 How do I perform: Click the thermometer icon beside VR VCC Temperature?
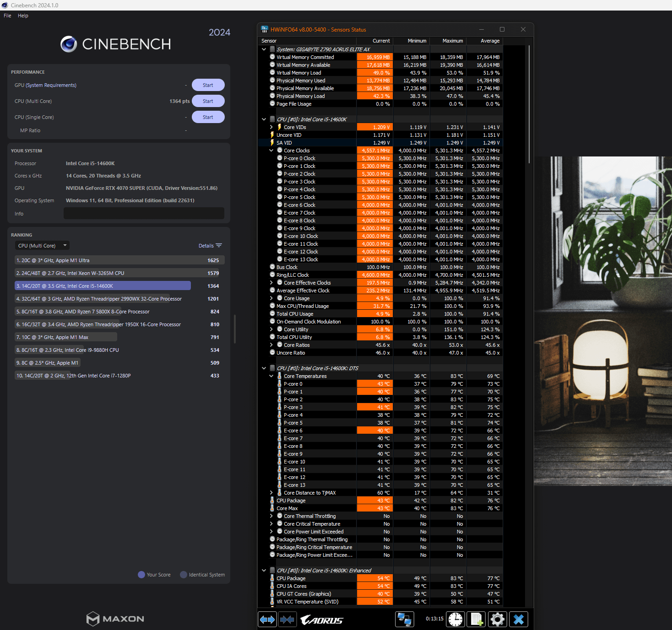click(272, 602)
